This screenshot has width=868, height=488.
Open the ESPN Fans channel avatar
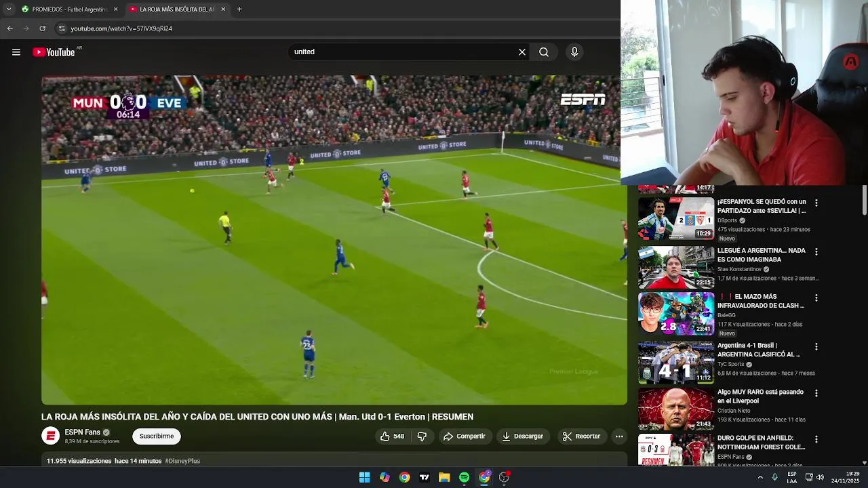click(x=51, y=436)
